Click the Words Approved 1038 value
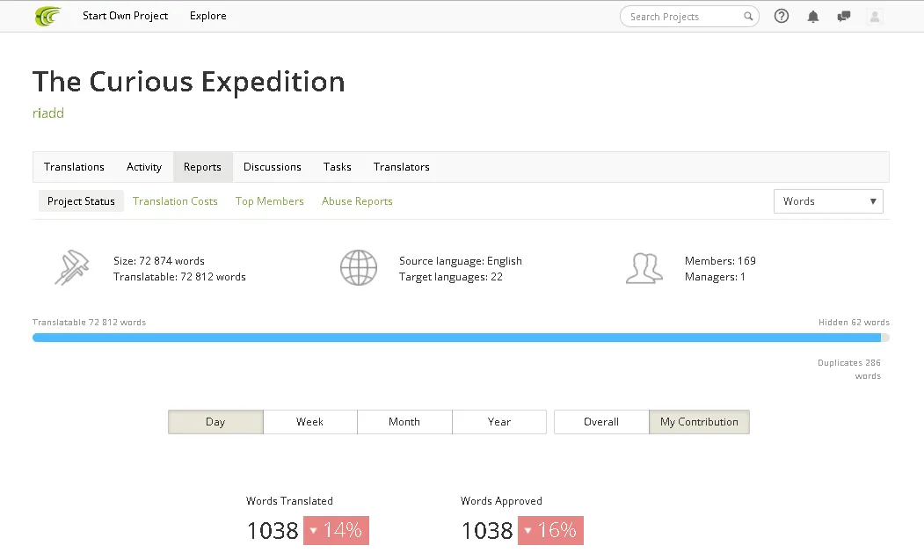Viewport: 924px width, 560px height. click(x=487, y=530)
